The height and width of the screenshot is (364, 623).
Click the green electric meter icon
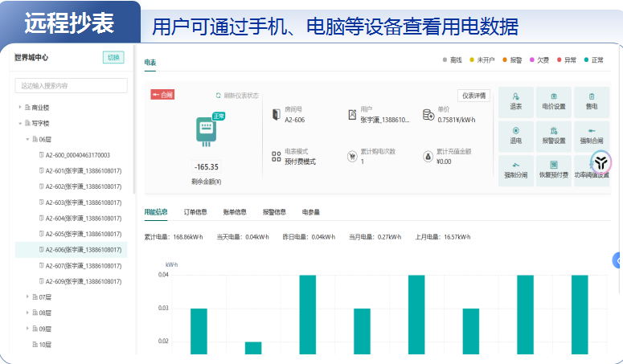(207, 132)
